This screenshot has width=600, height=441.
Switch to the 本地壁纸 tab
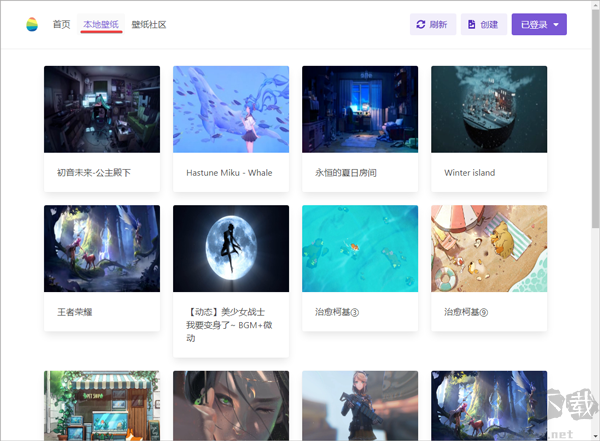click(x=101, y=24)
